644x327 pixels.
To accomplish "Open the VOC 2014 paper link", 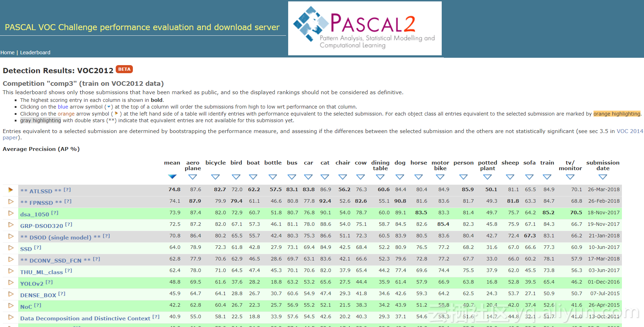I will (630, 131).
